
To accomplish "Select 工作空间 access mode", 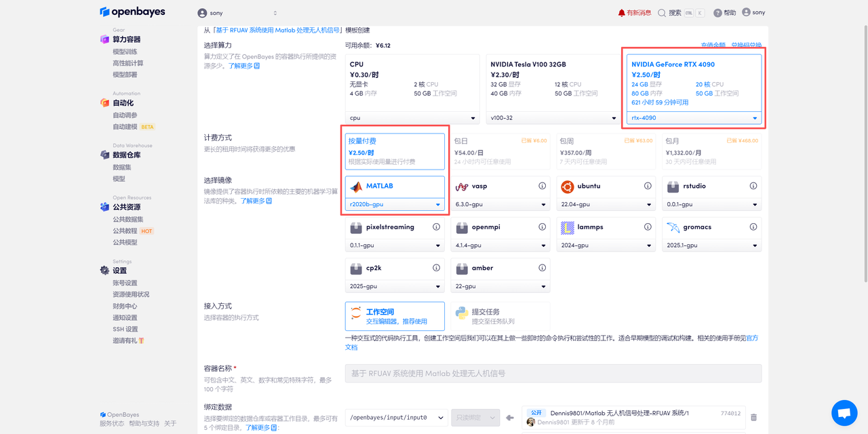I will point(395,316).
